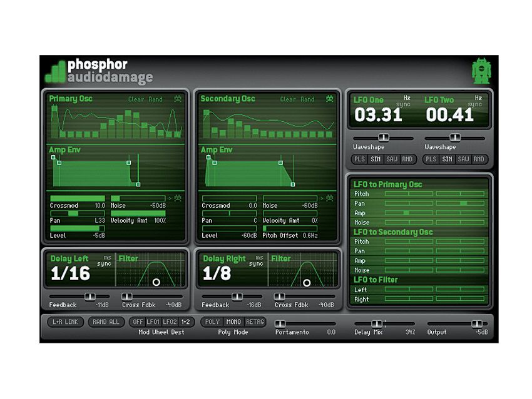Adjust the LFO One Waveshape slider
Viewport: 532px width, 399px height.
point(384,138)
